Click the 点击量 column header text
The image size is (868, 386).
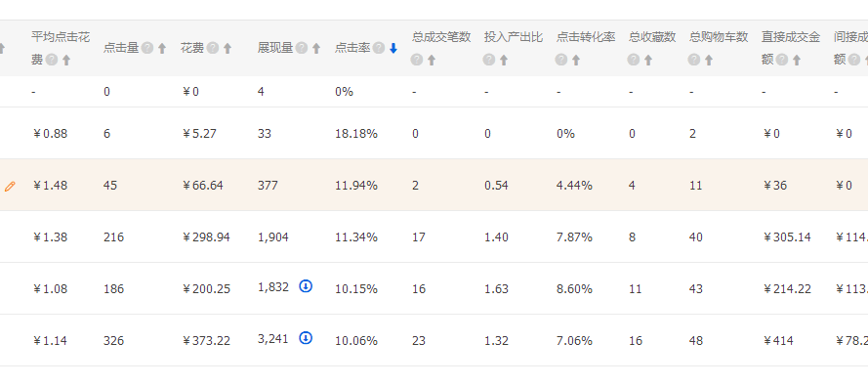[x=121, y=48]
